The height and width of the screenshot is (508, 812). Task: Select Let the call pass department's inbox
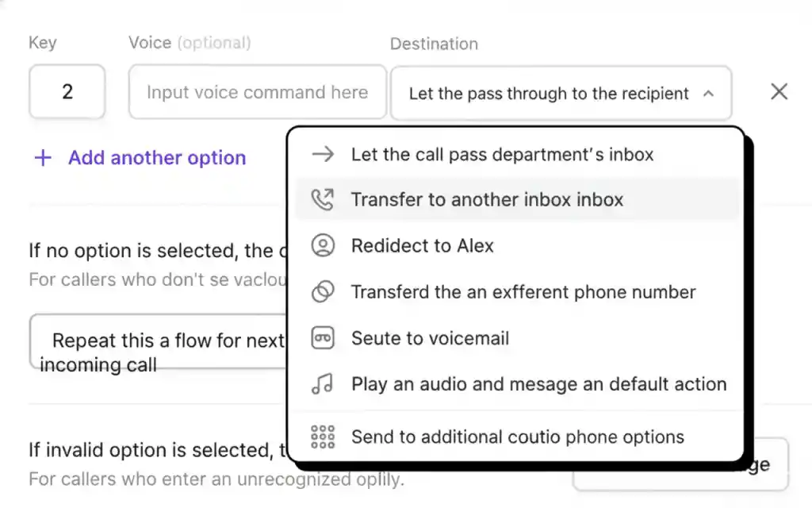click(x=517, y=155)
